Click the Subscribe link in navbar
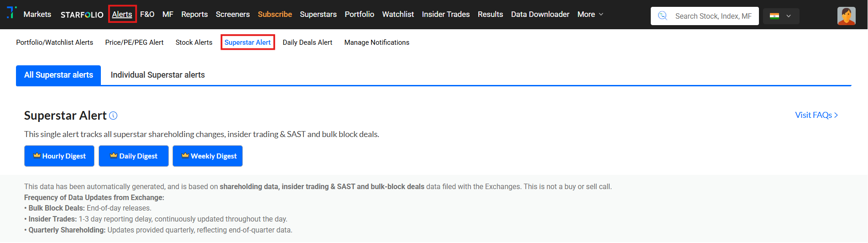The width and height of the screenshot is (868, 243). click(x=275, y=15)
